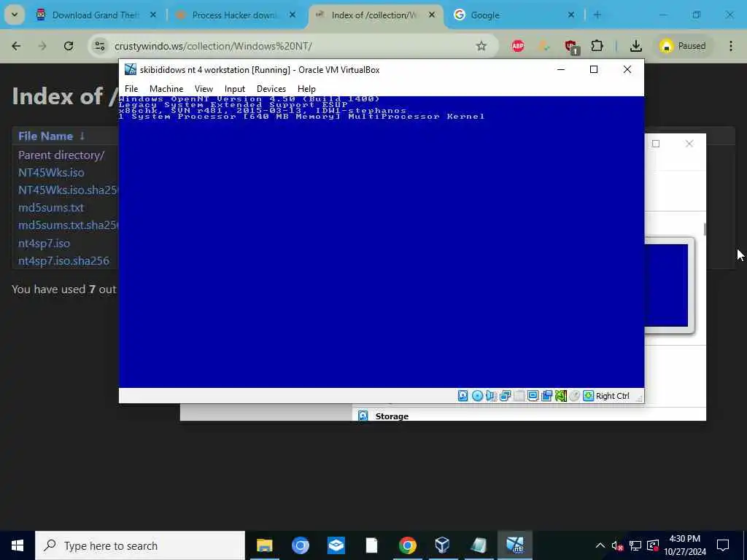Viewport: 747px width, 560px height.
Task: Click the taskbar clock showing 4:30 PM
Action: (x=685, y=545)
